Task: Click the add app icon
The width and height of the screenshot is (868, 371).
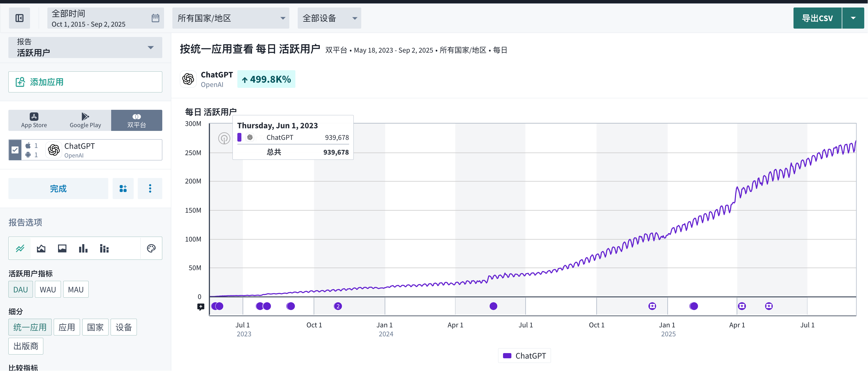Action: click(20, 82)
